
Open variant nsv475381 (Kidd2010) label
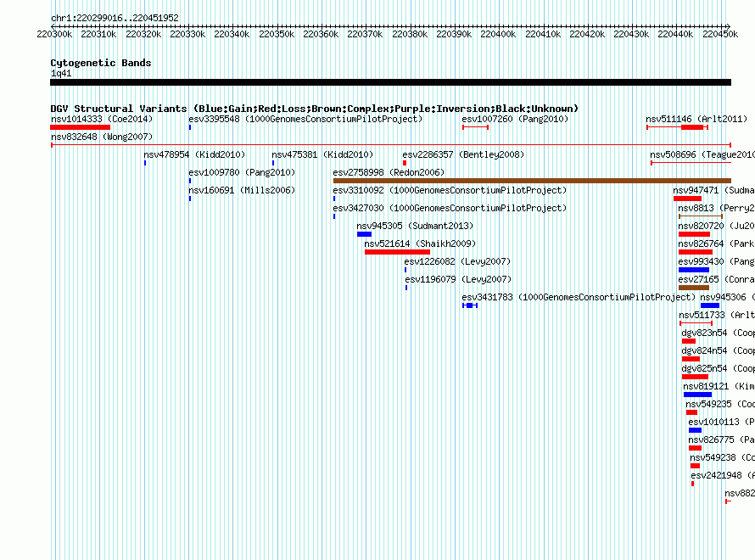pos(322,154)
